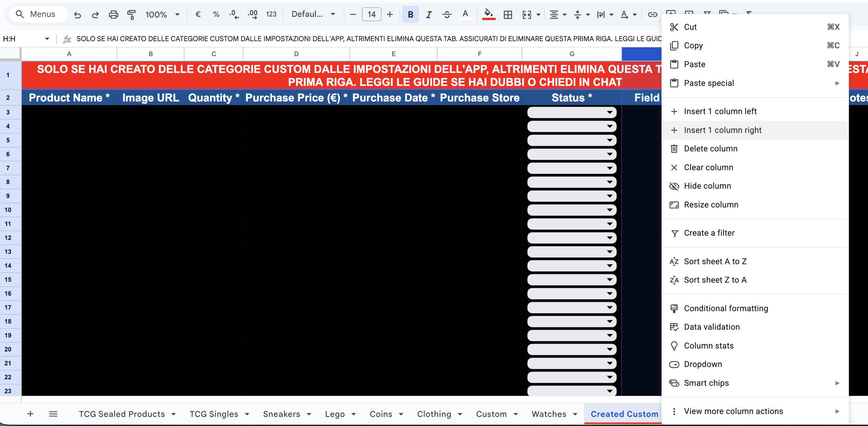868x426 pixels.
Task: Open the zoom 100% dropdown
Action: point(162,15)
